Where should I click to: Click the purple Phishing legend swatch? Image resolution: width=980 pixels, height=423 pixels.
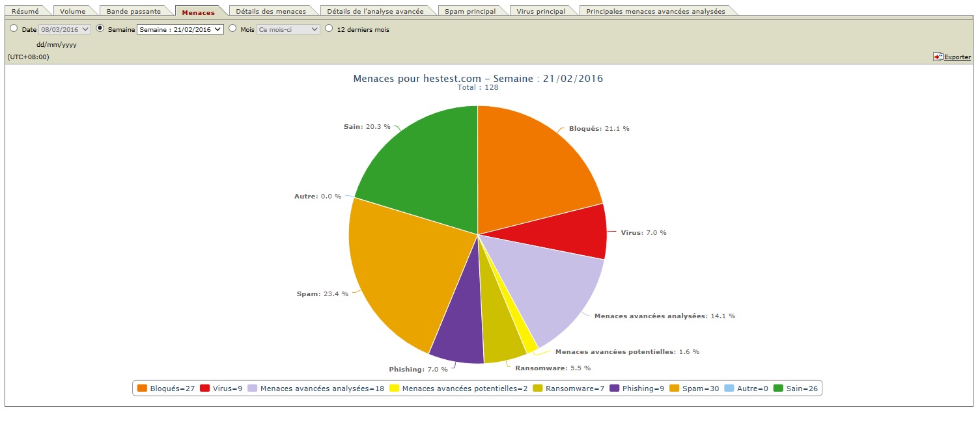point(614,389)
